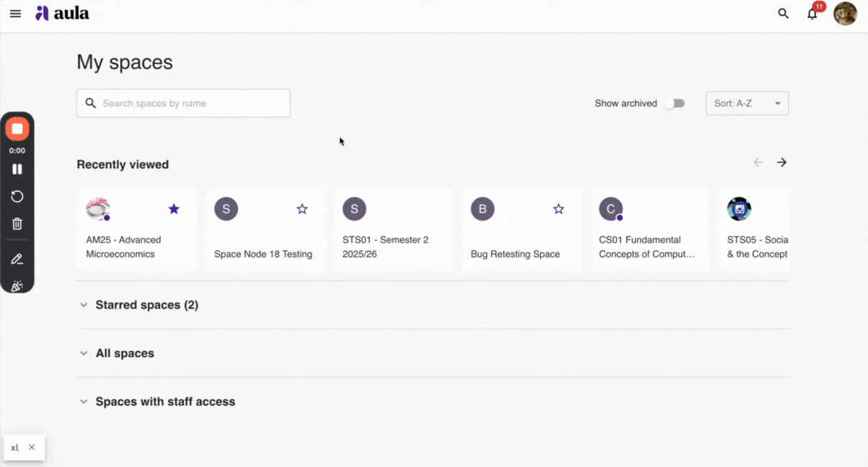This screenshot has width=868, height=467.
Task: Stop the screen recording
Action: (17, 130)
